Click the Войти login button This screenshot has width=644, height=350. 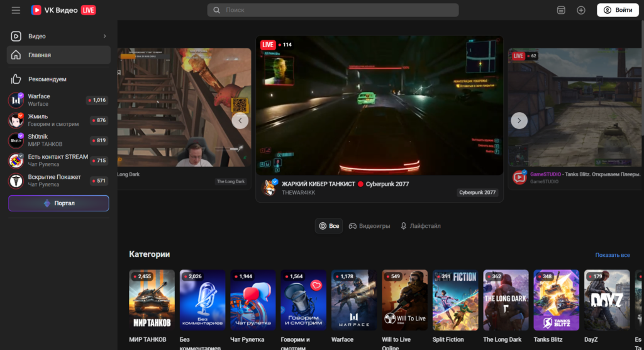point(618,10)
